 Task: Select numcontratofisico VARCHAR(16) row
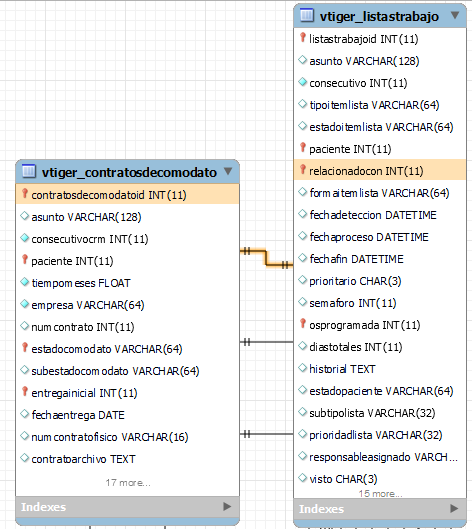coord(128,437)
